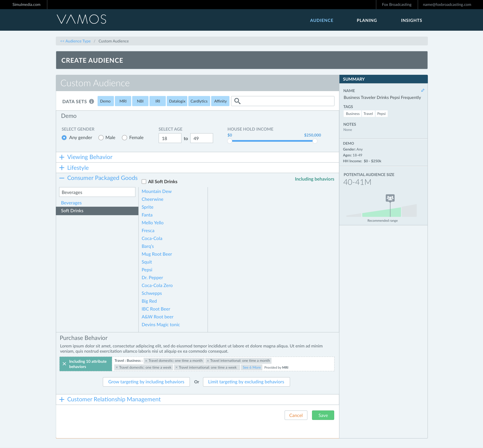
Task: Select the Demo data set tab
Action: pos(105,101)
